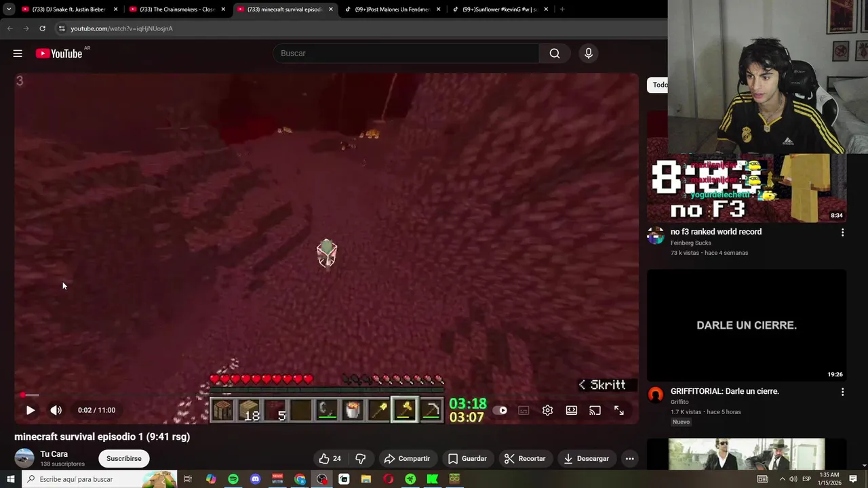Subscribe to Tu Cara channel
This screenshot has height=488, width=868.
[124, 459]
